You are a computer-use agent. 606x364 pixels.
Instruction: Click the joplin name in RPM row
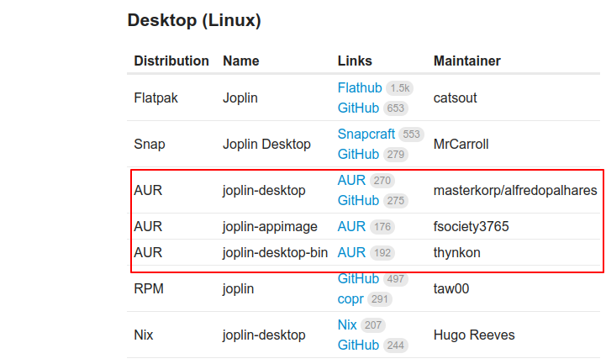pos(238,288)
